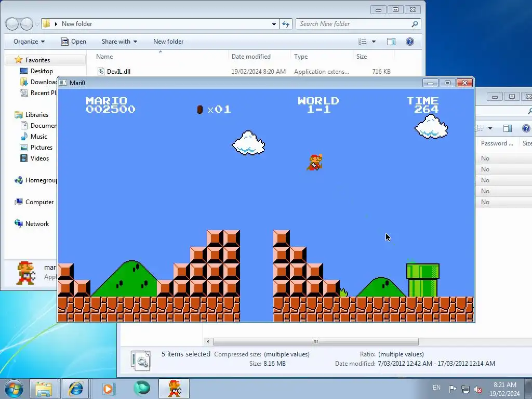
Task: Open Videos library
Action: tap(39, 158)
